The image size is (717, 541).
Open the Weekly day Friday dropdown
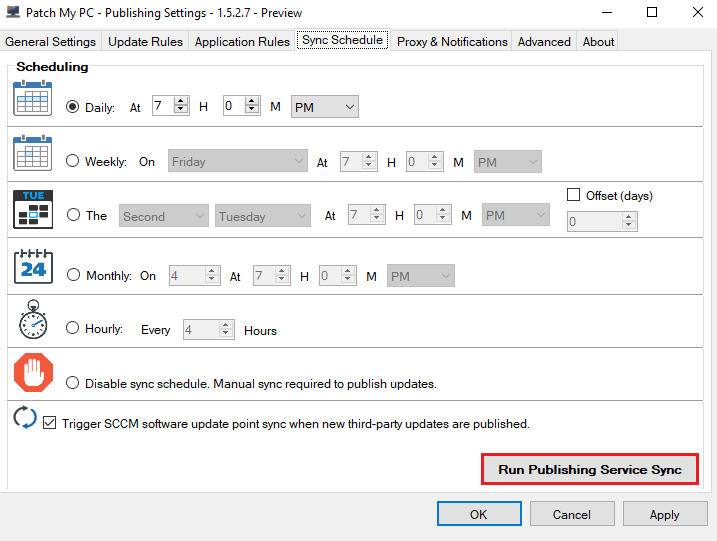pos(238,161)
